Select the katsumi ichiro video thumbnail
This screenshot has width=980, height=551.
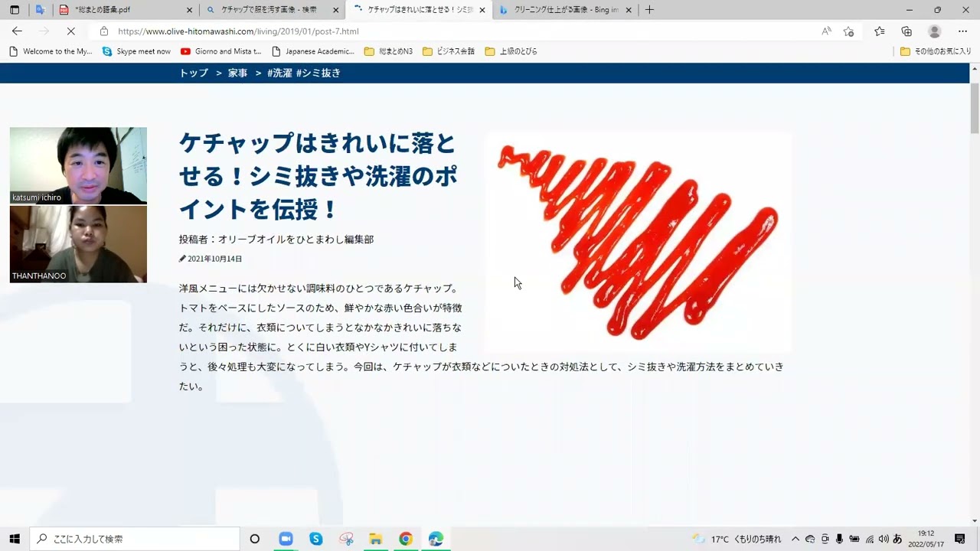78,165
